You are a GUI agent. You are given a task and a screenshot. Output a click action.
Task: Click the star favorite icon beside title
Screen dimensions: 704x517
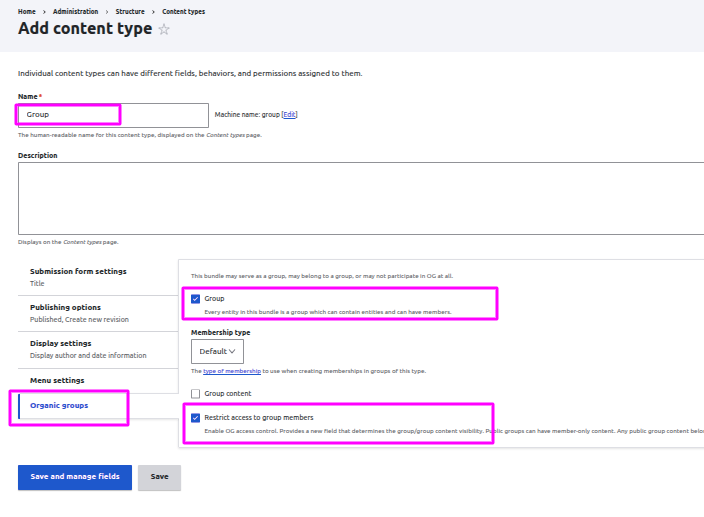click(x=164, y=30)
